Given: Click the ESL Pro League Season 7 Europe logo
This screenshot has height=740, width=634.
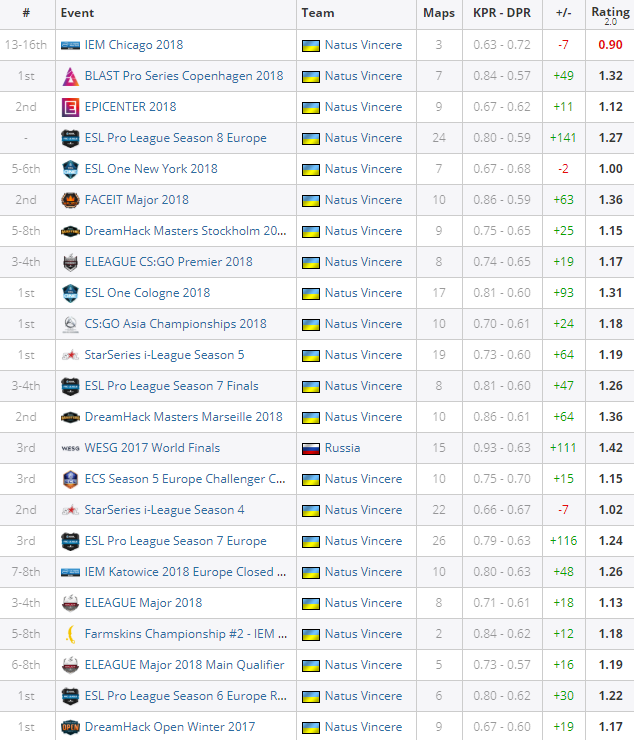Looking at the screenshot, I should [x=70, y=541].
